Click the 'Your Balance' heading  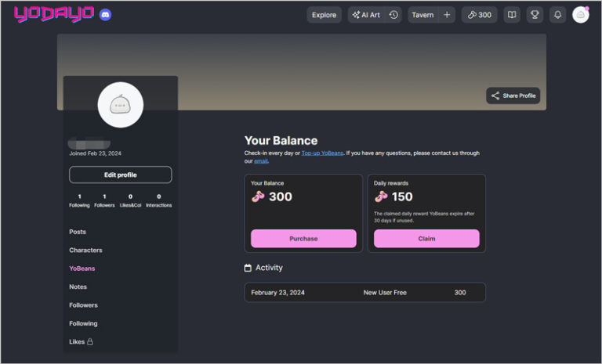click(281, 141)
